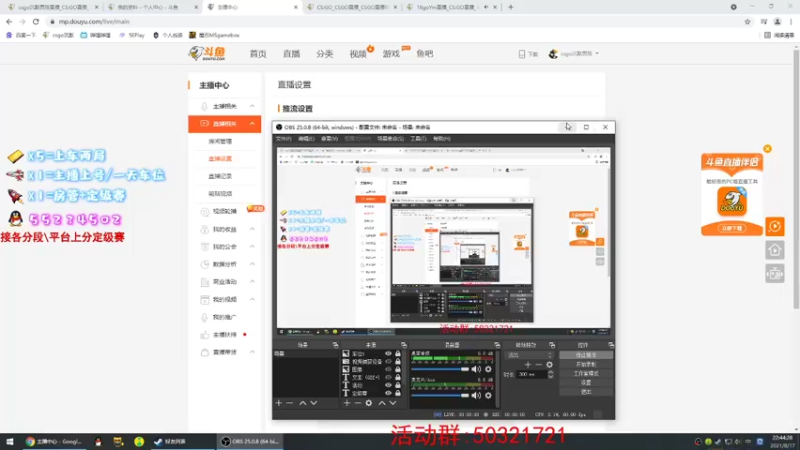Viewport: 800px width, 450px height.
Task: Collapse the highlighted orange sidebar section
Action: tap(253, 123)
